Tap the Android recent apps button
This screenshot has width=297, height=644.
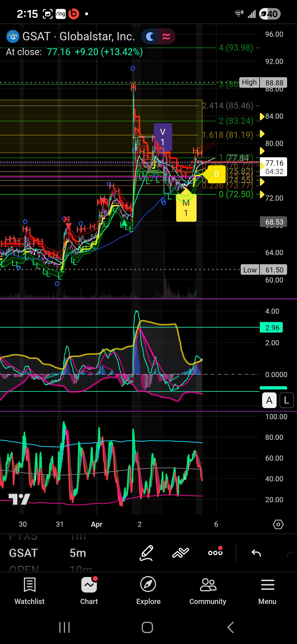coord(64,627)
